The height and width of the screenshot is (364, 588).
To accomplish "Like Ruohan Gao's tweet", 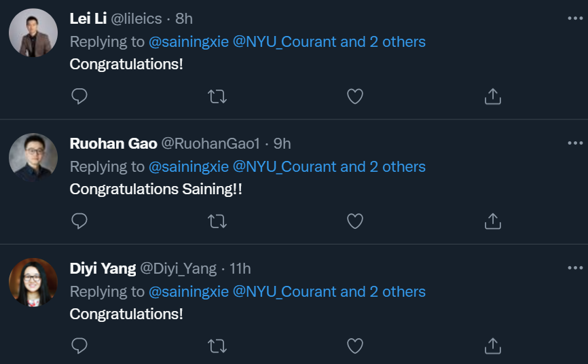I will click(355, 221).
